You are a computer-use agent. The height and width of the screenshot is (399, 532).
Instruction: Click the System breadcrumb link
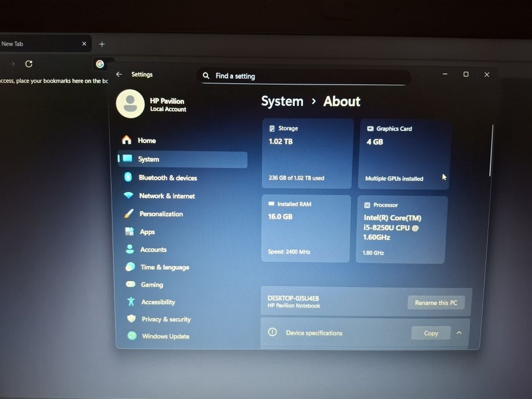[x=282, y=101]
